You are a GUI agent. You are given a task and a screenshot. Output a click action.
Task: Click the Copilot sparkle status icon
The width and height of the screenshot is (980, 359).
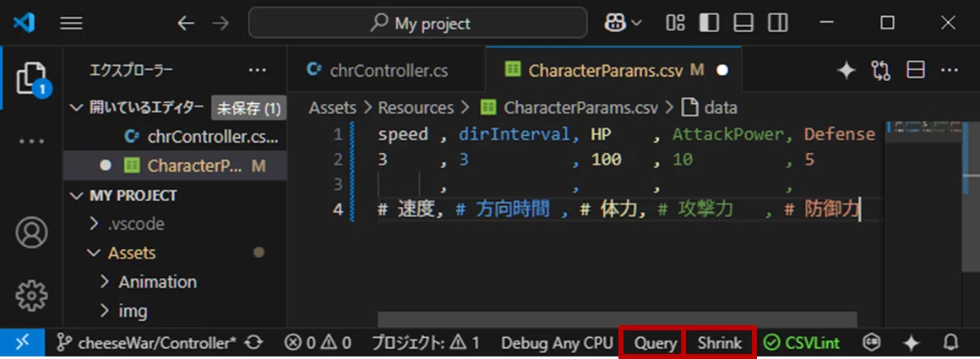coord(912,343)
